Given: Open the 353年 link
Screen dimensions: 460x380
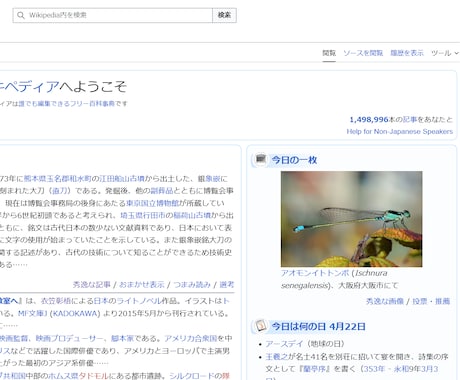Looking at the screenshot, I should [x=374, y=369].
